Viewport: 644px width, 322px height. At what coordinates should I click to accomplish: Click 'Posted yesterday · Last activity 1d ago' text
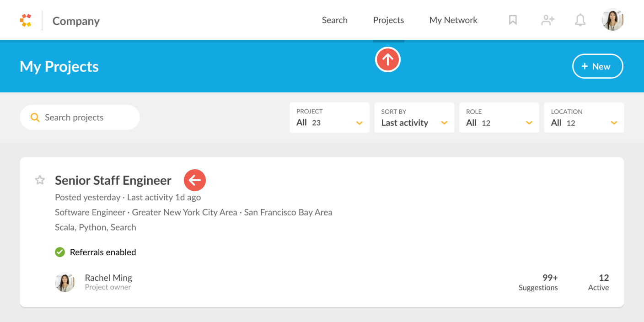point(128,198)
